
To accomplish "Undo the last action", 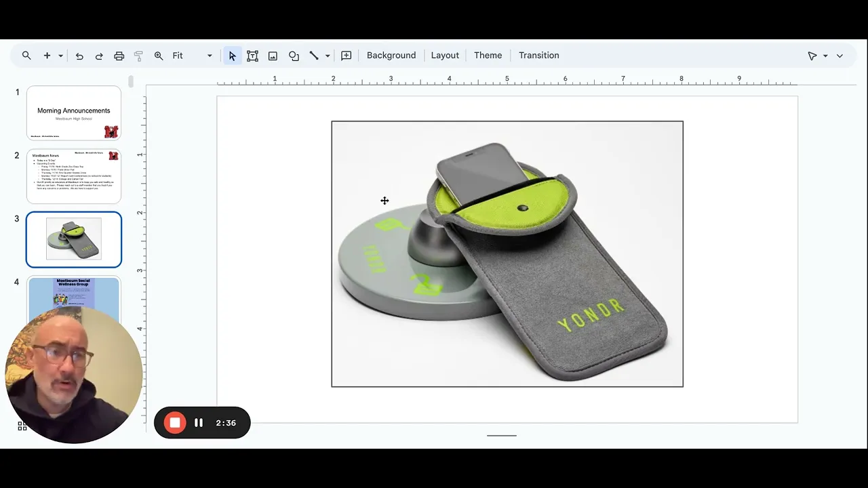I will pyautogui.click(x=79, y=56).
